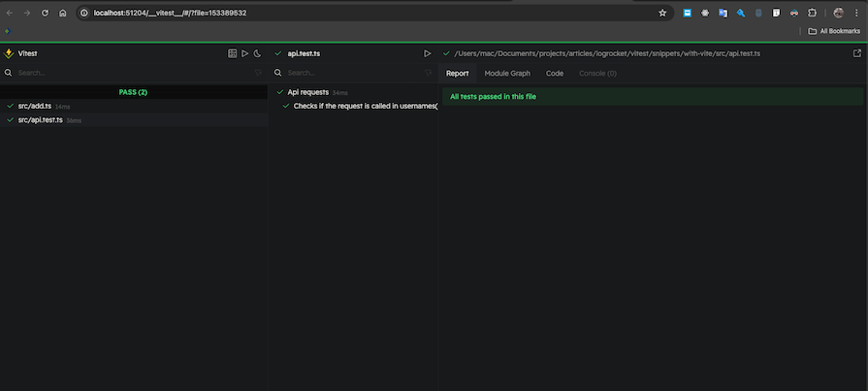
Task: Open the Vitest dashboard icon
Action: (x=232, y=53)
